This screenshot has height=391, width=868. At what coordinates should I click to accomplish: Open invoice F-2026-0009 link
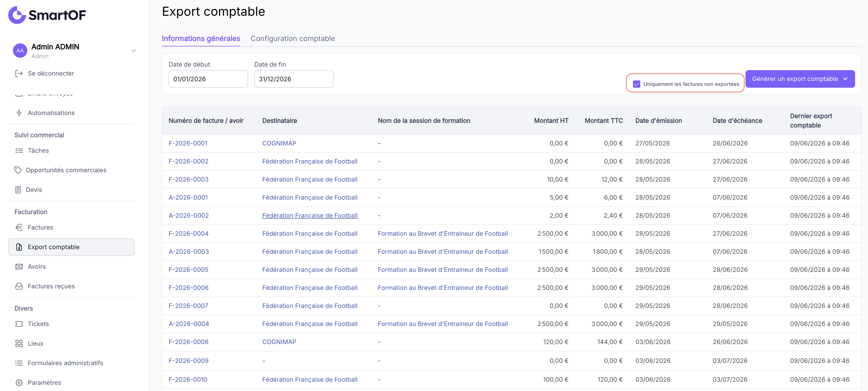(188, 361)
